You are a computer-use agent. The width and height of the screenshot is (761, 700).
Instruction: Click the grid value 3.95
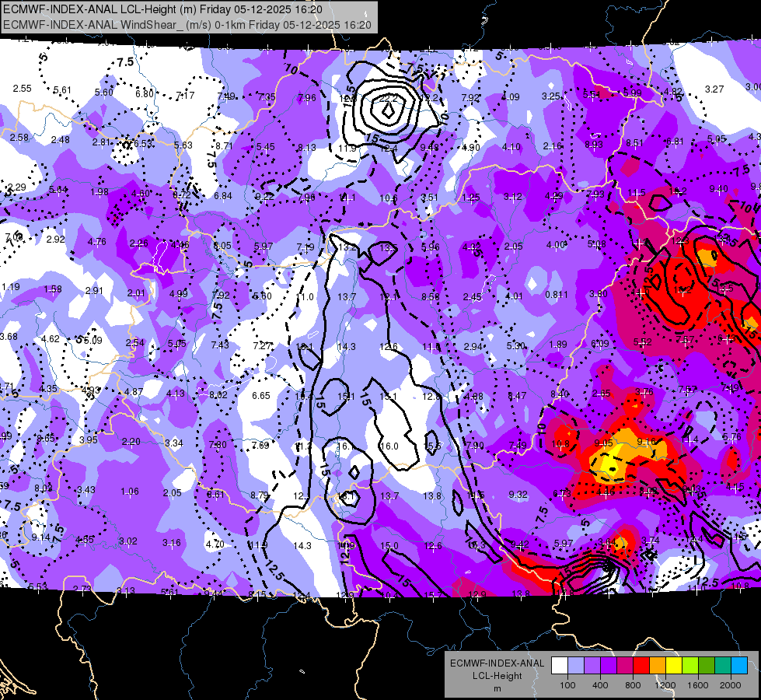89,439
